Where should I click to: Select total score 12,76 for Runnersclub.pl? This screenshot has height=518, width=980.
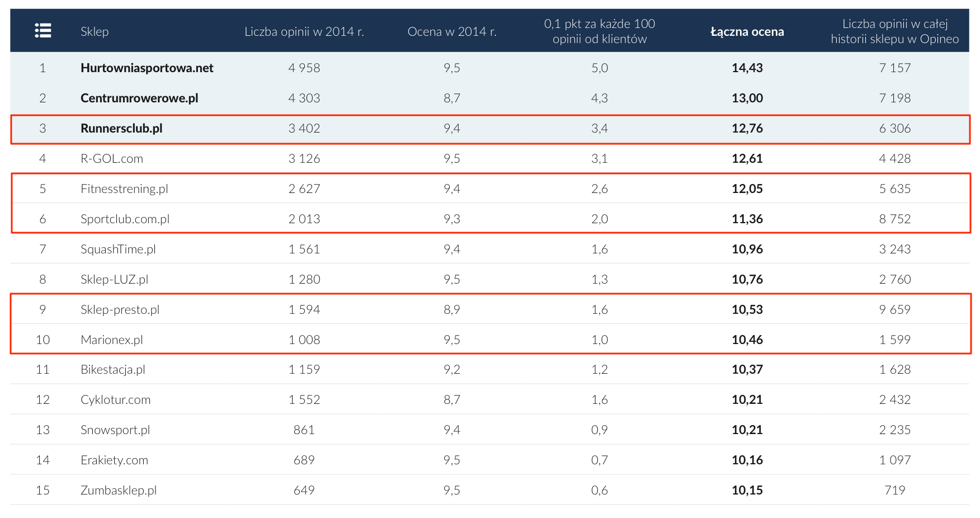[x=747, y=128]
